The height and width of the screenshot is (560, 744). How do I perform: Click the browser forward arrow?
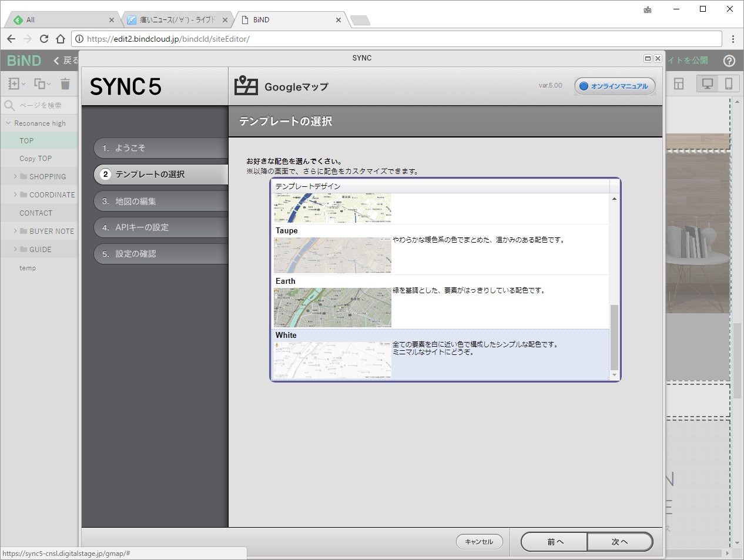tap(28, 39)
